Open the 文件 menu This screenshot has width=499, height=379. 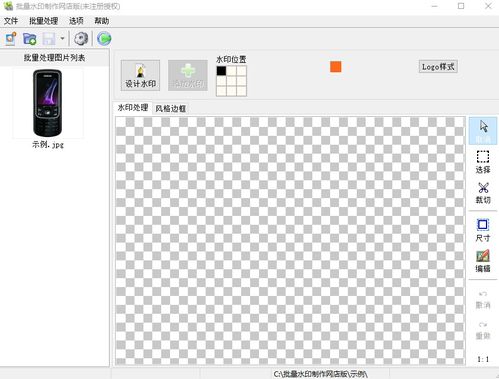click(11, 21)
